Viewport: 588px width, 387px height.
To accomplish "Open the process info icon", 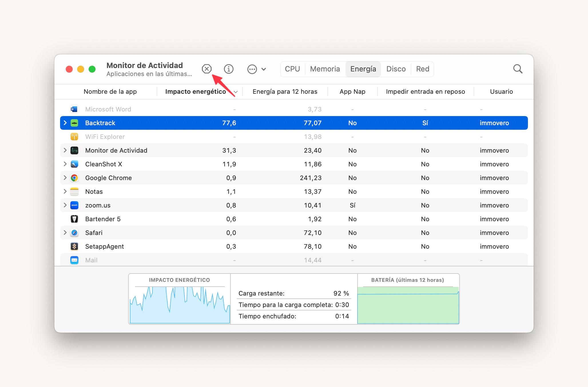I will tap(229, 69).
